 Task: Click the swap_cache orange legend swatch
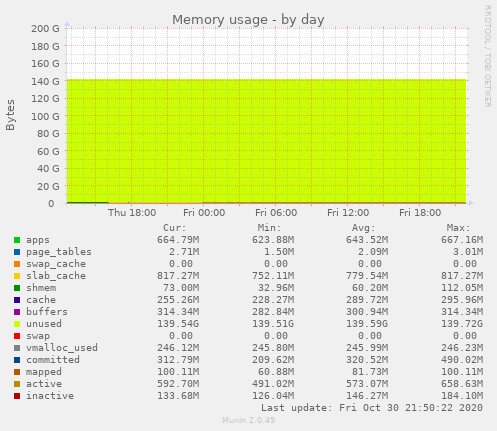[x=17, y=264]
